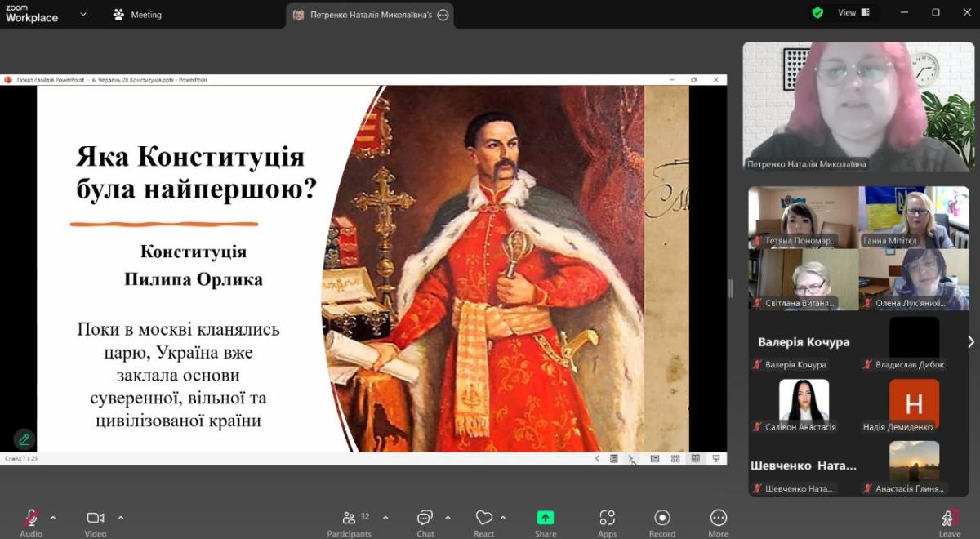Expand chat options arrow next to Chat
The image size is (980, 539).
[448, 517]
